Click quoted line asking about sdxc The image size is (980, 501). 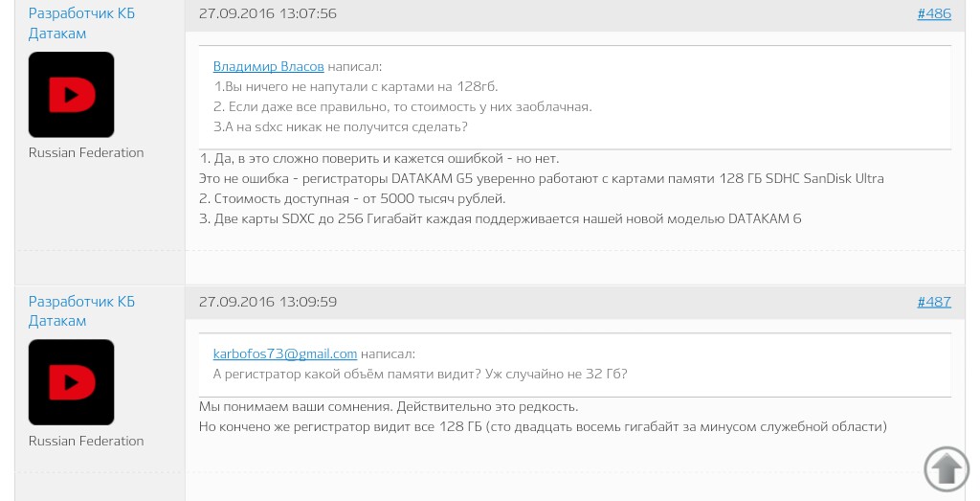pos(340,126)
